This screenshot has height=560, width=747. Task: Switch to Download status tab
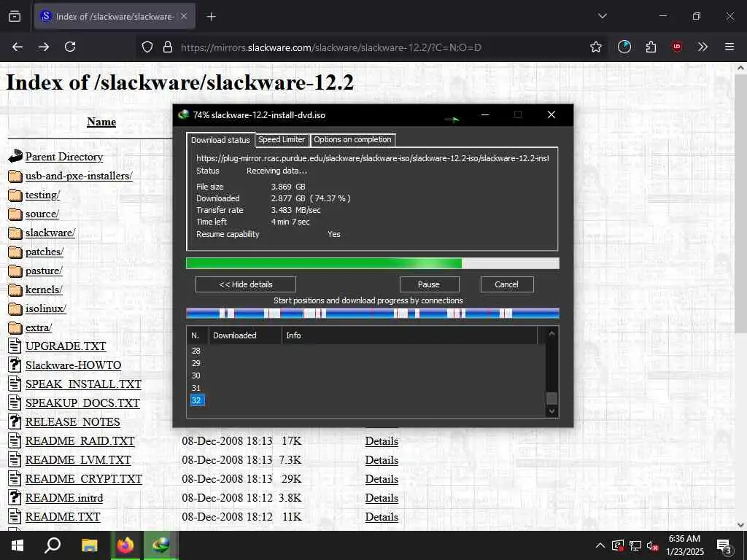220,140
